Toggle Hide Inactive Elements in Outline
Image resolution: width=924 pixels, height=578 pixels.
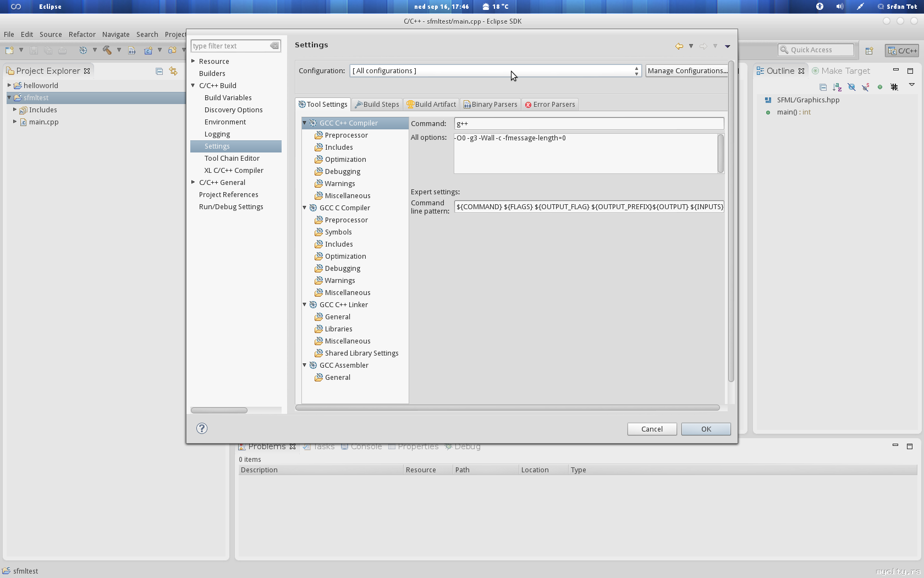click(894, 87)
